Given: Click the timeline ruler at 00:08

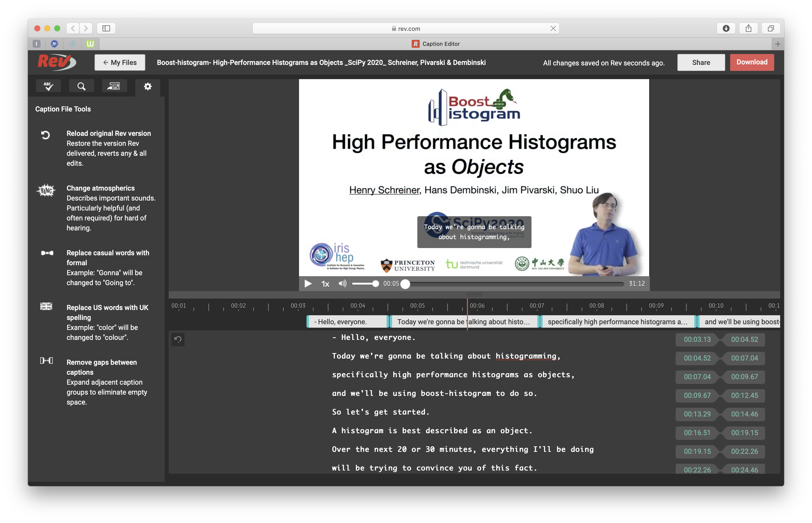Looking at the screenshot, I should pyautogui.click(x=597, y=306).
